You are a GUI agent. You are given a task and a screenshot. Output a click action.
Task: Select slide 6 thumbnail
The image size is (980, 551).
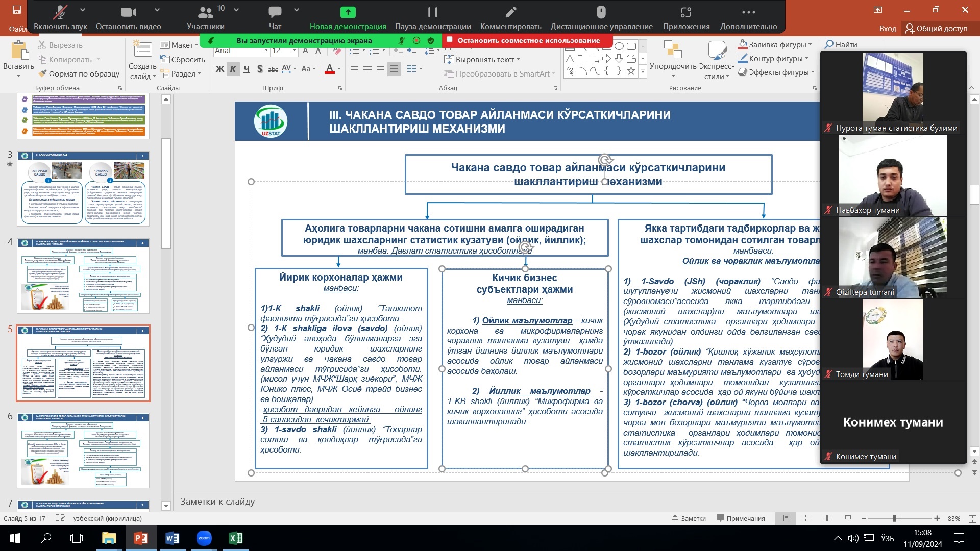point(83,450)
